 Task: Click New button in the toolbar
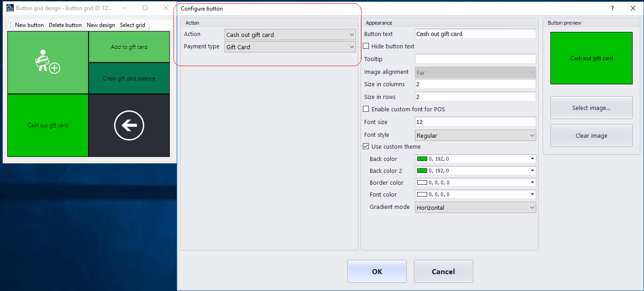point(29,25)
